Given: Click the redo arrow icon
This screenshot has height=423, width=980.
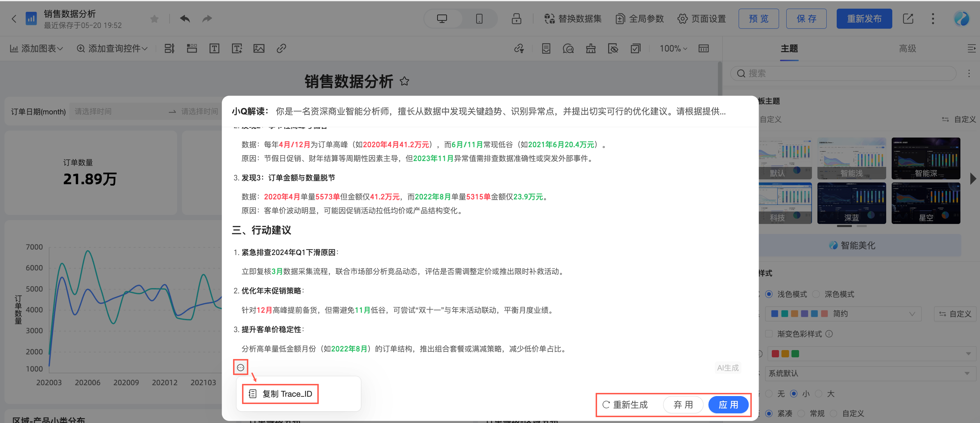Looking at the screenshot, I should tap(207, 18).
